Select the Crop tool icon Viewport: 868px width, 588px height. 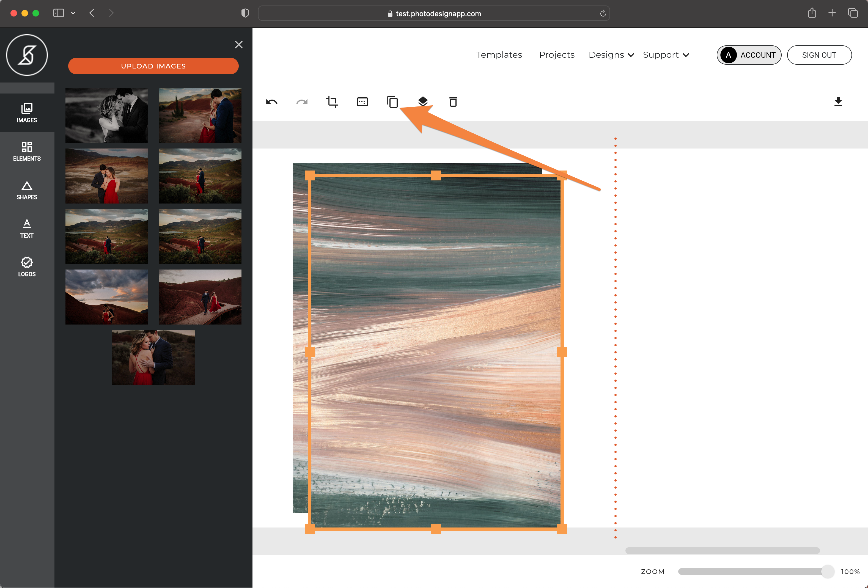point(332,101)
